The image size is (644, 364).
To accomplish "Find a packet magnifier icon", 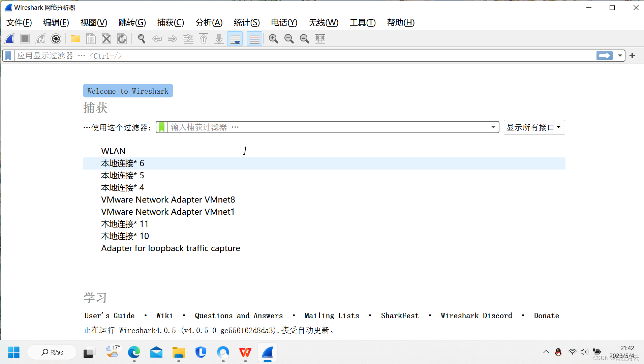I will click(x=142, y=39).
